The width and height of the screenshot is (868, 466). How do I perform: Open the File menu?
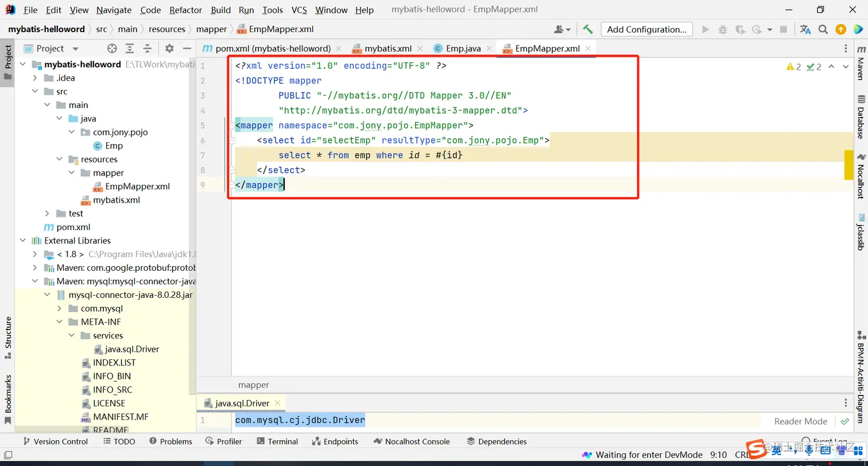(x=30, y=10)
